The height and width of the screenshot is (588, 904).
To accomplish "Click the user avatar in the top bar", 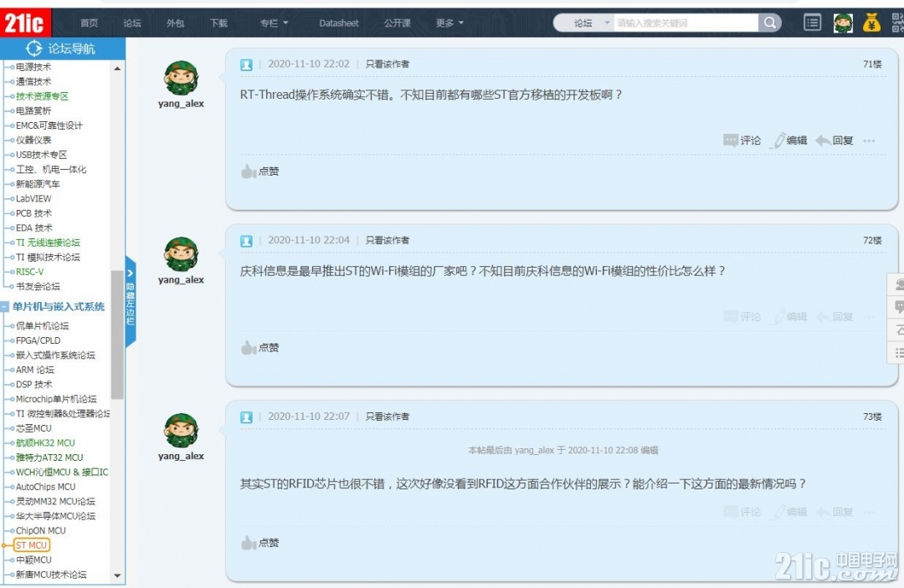I will (x=843, y=23).
